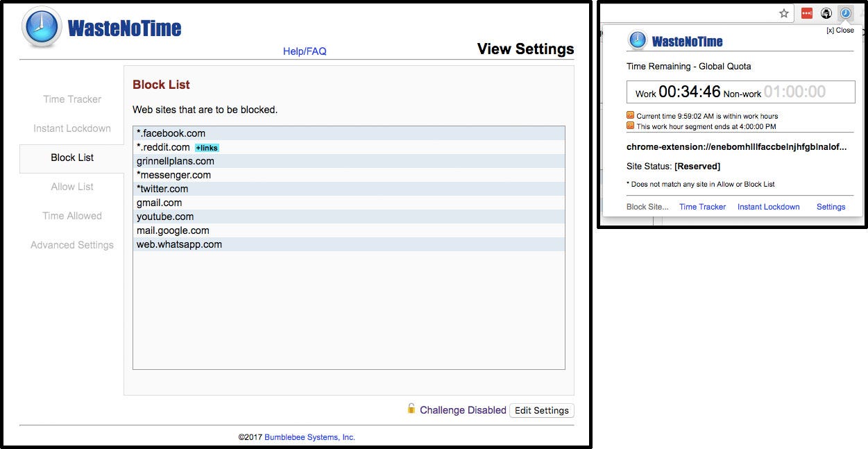The width and height of the screenshot is (868, 449).
Task: Open the Allow List tab
Action: tap(72, 187)
